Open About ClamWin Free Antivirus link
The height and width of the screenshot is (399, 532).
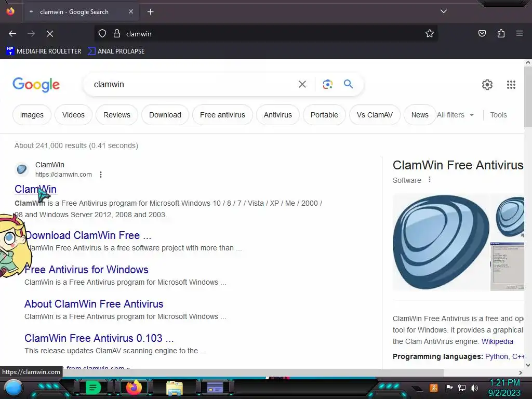pyautogui.click(x=94, y=303)
